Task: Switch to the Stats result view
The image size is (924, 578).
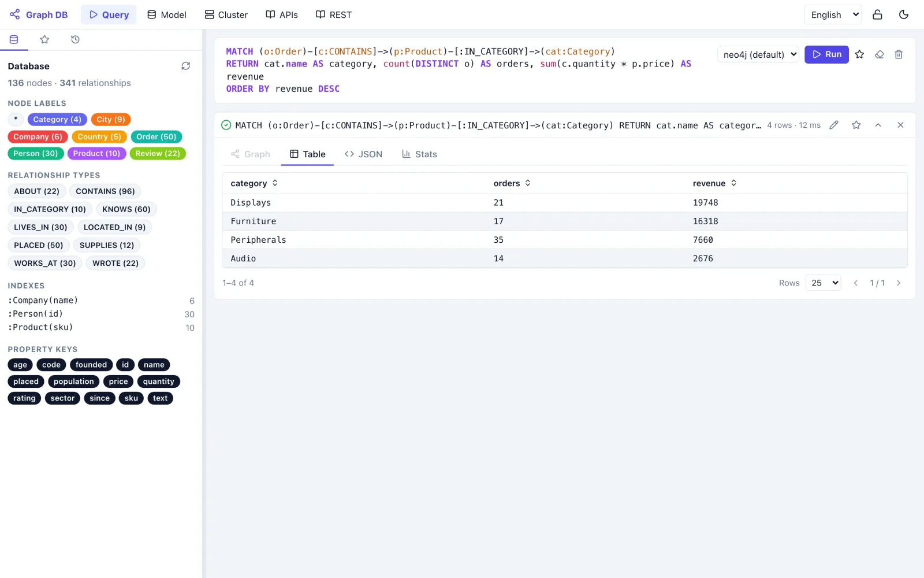Action: click(419, 154)
